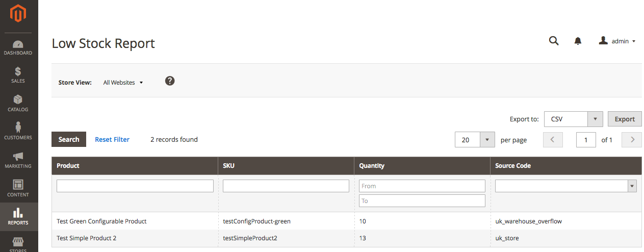This screenshot has height=252, width=644.
Task: Click the Product filter input field
Action: pyautogui.click(x=135, y=186)
